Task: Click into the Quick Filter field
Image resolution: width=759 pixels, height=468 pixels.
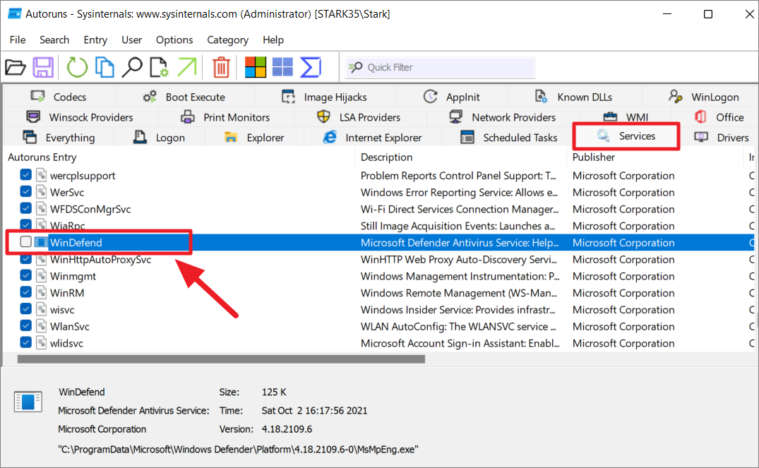Action: [440, 67]
